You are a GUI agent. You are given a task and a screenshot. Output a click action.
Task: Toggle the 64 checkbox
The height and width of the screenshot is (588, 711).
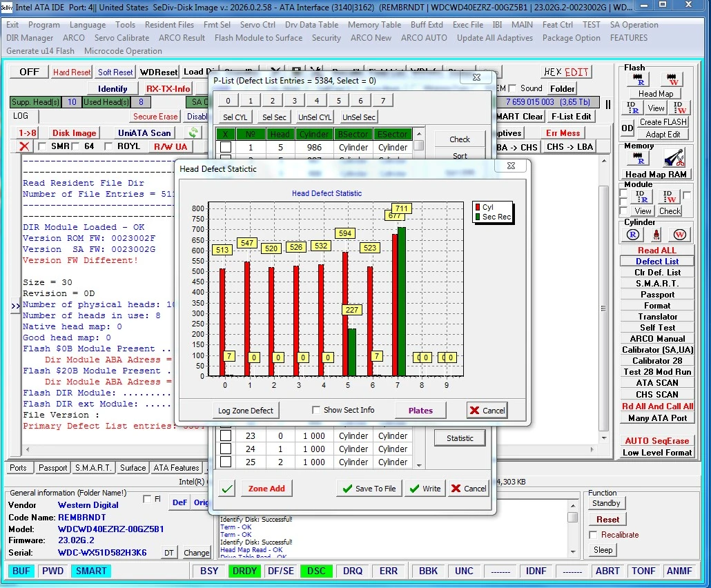click(76, 146)
